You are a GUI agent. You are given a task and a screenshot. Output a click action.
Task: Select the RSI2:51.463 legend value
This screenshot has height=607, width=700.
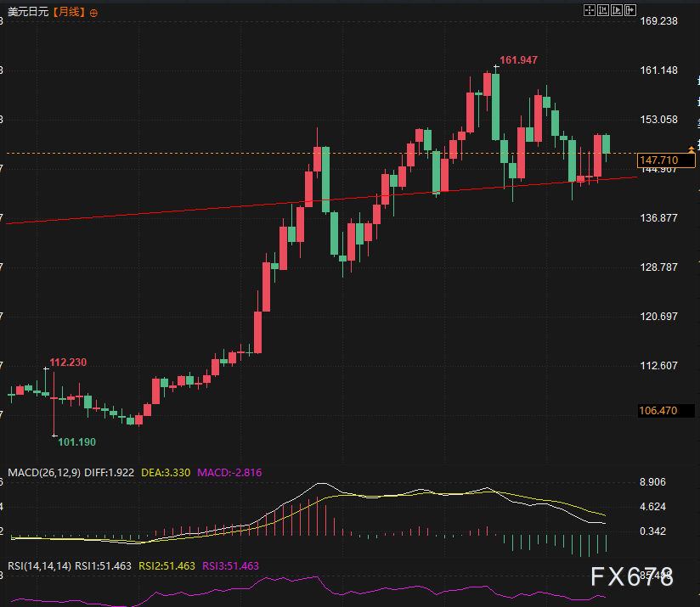pyautogui.click(x=167, y=566)
